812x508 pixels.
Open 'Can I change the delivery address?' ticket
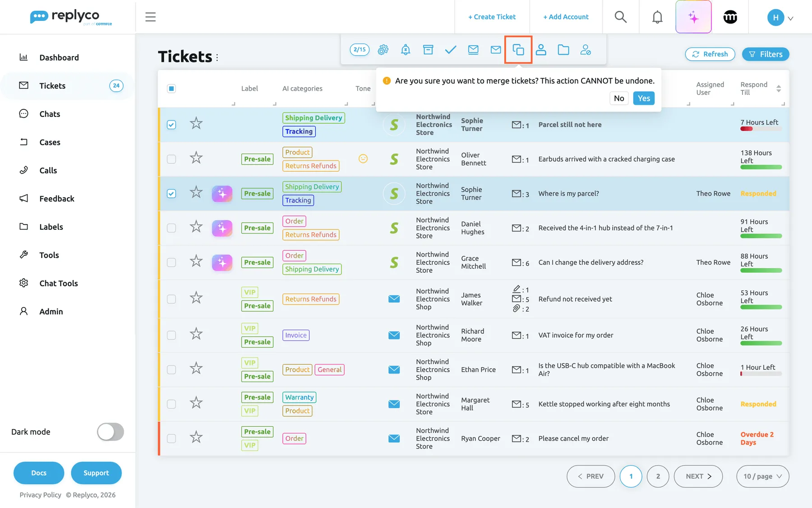[591, 262]
